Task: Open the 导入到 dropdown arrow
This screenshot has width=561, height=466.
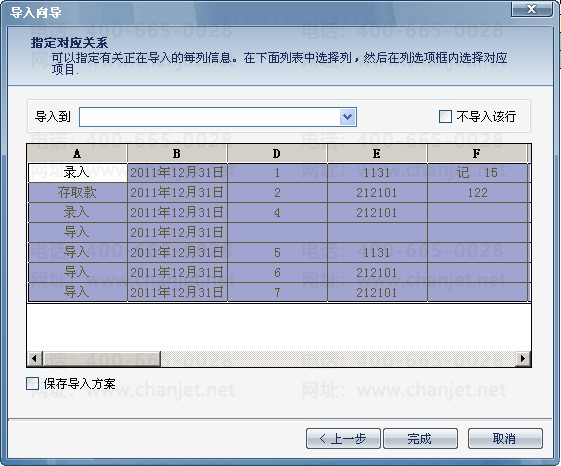Action: click(x=347, y=117)
